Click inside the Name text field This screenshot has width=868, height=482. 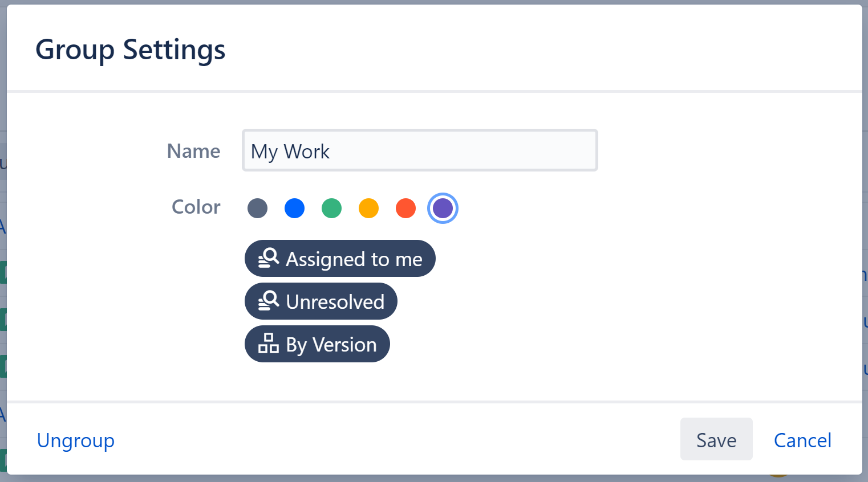click(x=419, y=150)
